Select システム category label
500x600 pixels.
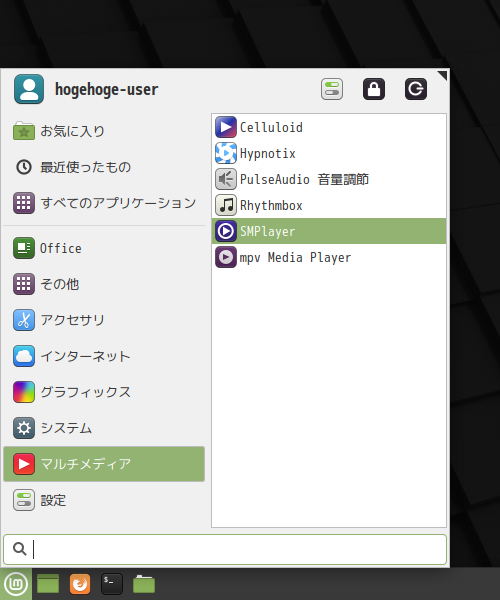coord(66,428)
